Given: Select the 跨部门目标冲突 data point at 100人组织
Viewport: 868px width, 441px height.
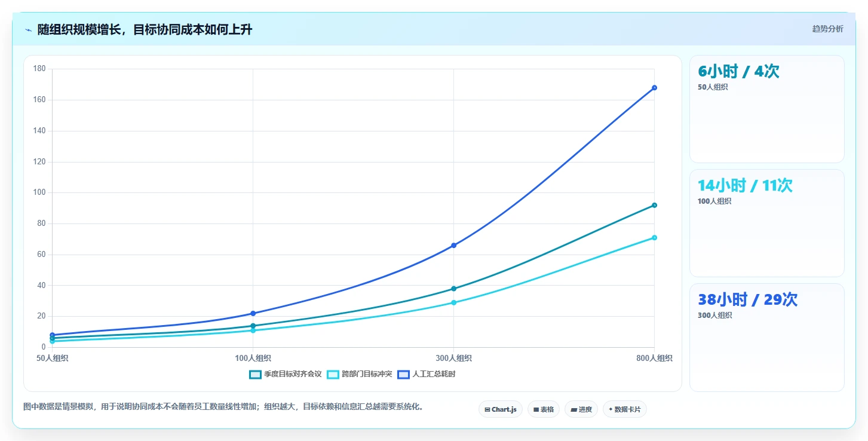Looking at the screenshot, I should coord(253,330).
